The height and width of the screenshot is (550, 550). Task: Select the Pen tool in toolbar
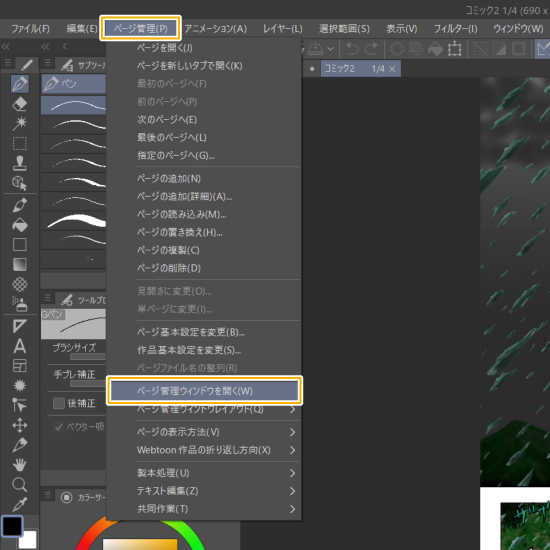point(20,84)
